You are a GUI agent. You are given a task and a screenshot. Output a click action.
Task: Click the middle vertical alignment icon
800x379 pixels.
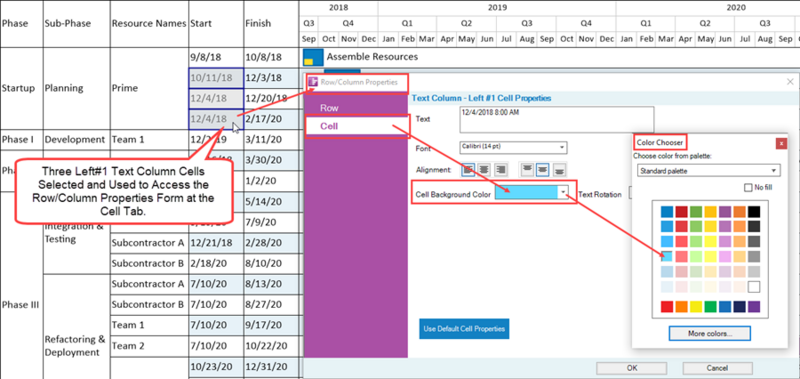coord(543,169)
